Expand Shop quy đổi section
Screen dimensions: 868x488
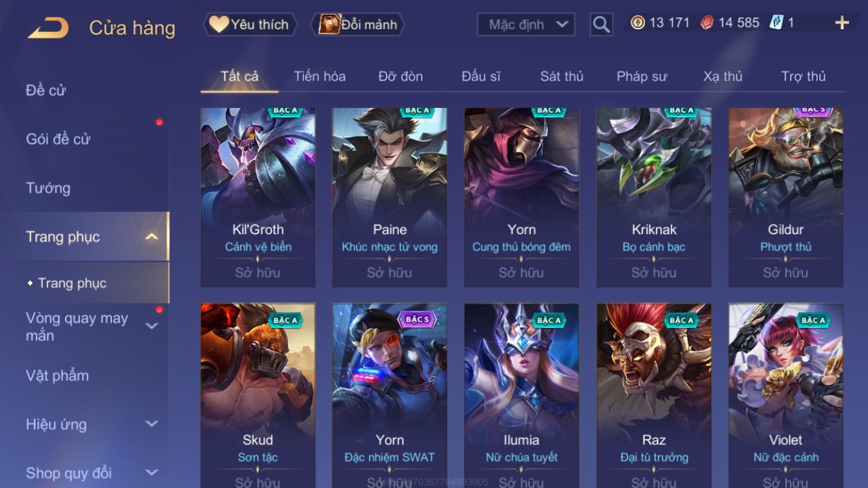(x=152, y=472)
